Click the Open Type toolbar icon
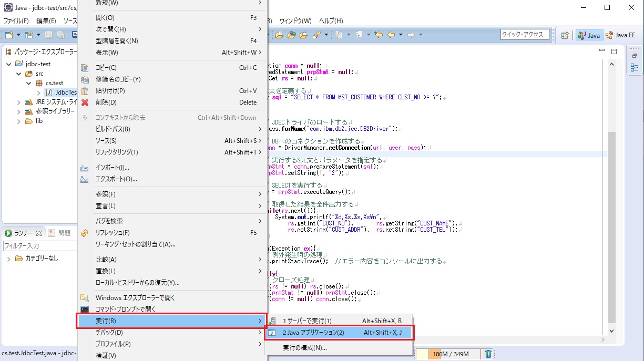 279,35
